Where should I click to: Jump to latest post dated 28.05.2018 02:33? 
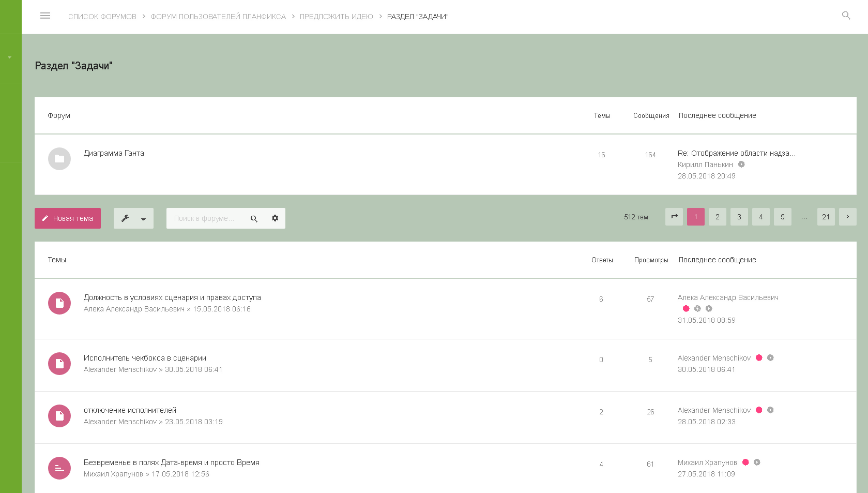[x=770, y=410]
